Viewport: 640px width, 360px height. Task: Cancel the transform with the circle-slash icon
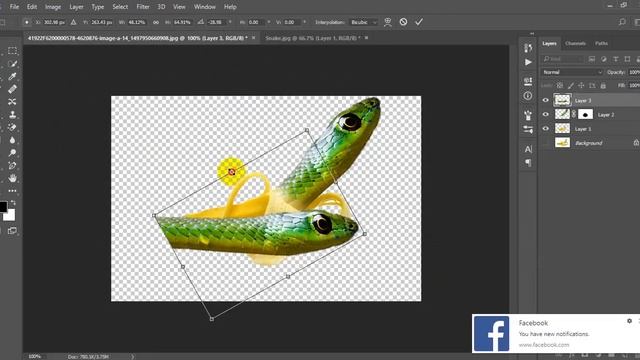403,22
